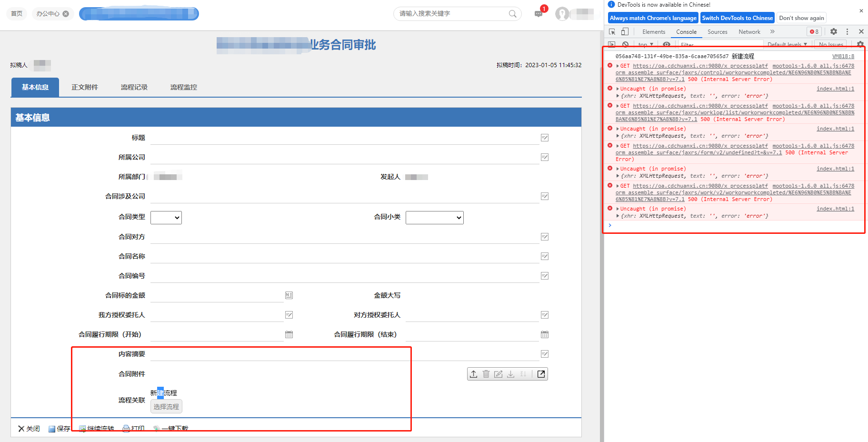Open the DevTools three-dot customize menu
The width and height of the screenshot is (868, 442).
847,31
